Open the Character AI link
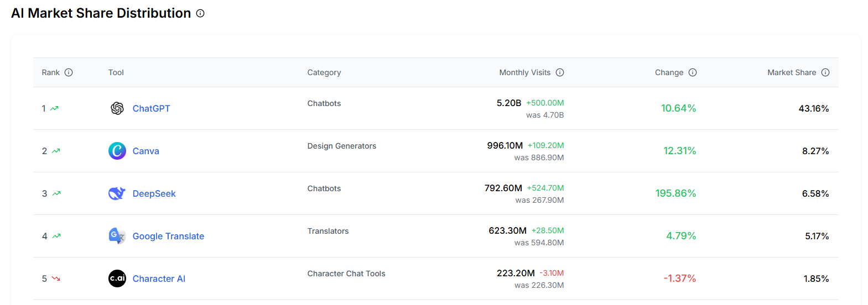 [159, 278]
